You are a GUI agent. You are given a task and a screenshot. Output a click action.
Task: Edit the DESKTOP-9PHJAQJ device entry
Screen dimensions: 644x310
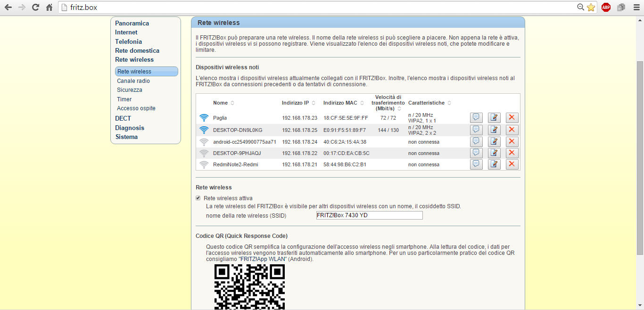point(494,153)
